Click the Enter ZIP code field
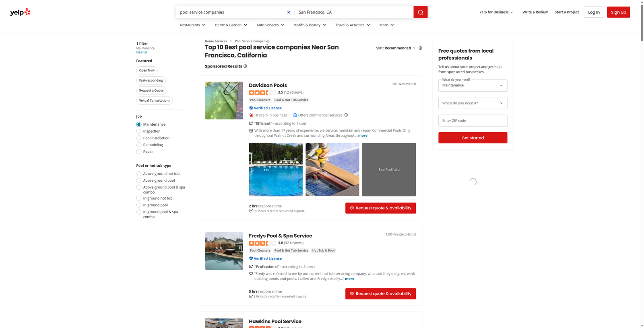The width and height of the screenshot is (644, 328). [x=473, y=121]
